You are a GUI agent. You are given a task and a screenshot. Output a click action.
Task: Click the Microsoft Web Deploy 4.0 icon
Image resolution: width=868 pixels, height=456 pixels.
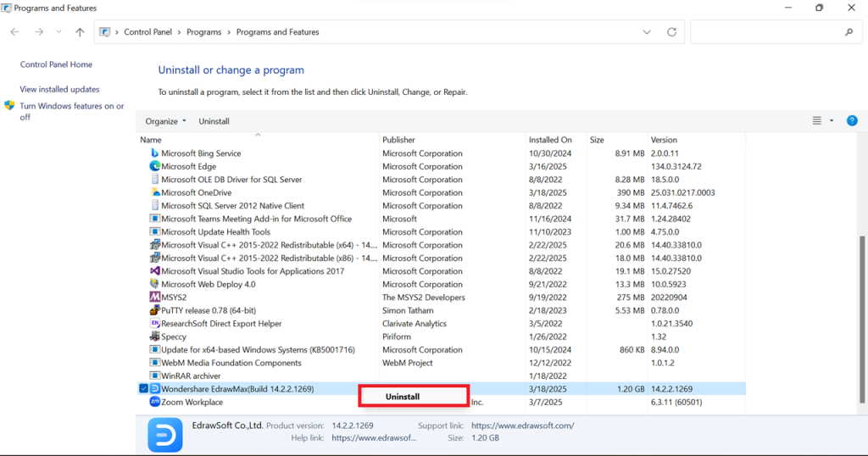click(x=155, y=284)
